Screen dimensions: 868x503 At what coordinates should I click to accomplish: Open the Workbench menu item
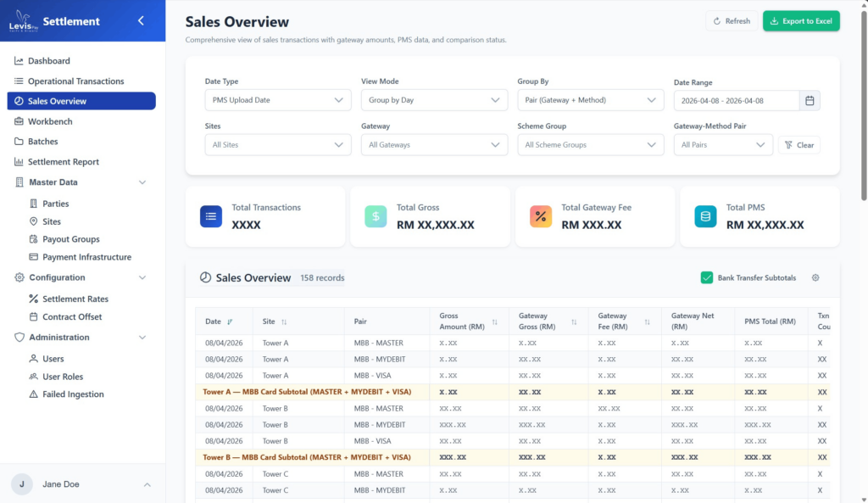click(50, 121)
